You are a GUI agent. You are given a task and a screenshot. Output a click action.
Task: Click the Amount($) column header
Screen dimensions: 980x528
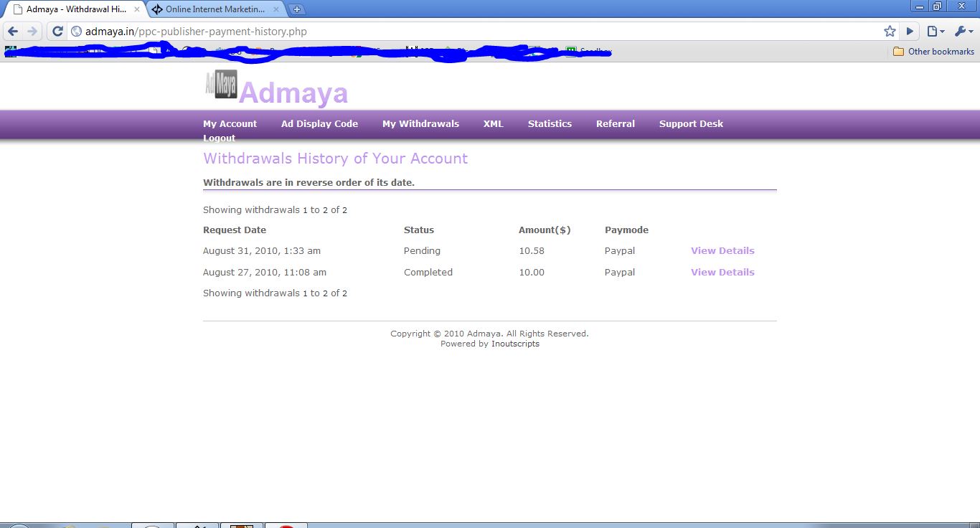click(x=545, y=230)
